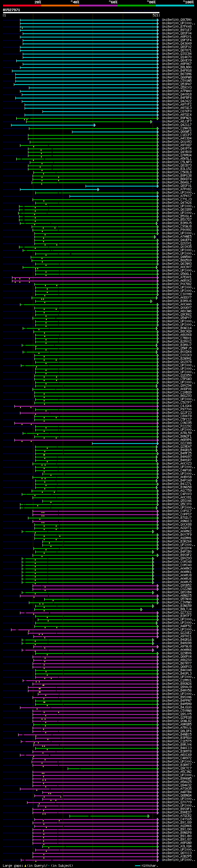Click the red ~20% legend color bar

[22, 6]
